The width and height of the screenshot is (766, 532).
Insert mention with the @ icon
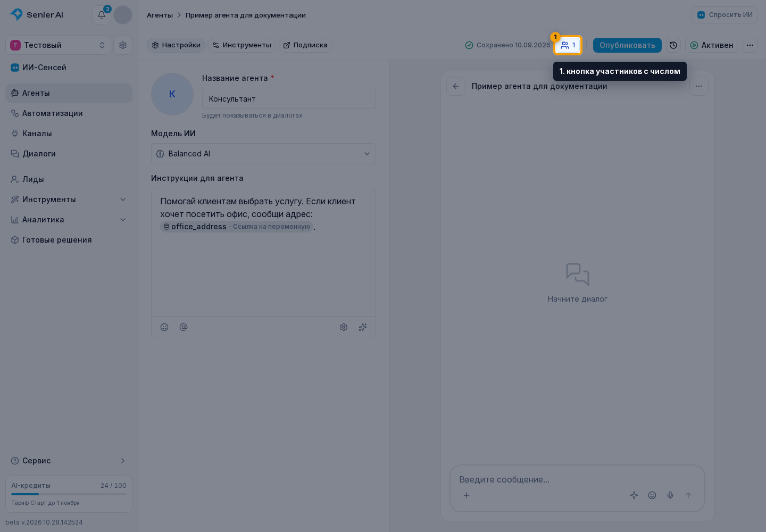coord(184,327)
